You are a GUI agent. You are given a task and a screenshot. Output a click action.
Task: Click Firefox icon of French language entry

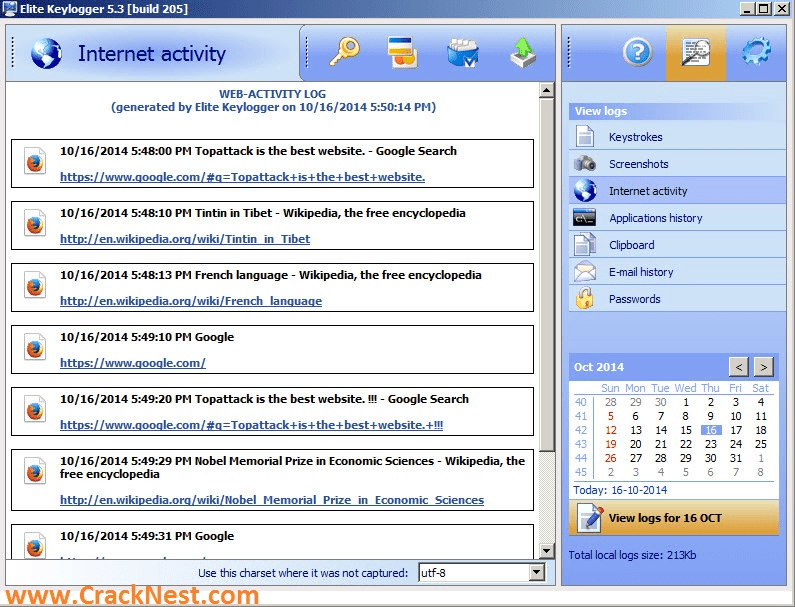click(x=35, y=285)
